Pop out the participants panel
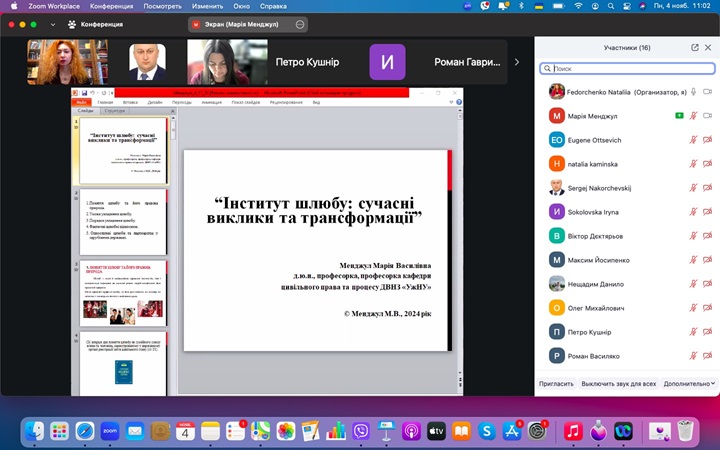The height and width of the screenshot is (450, 720). [x=695, y=47]
